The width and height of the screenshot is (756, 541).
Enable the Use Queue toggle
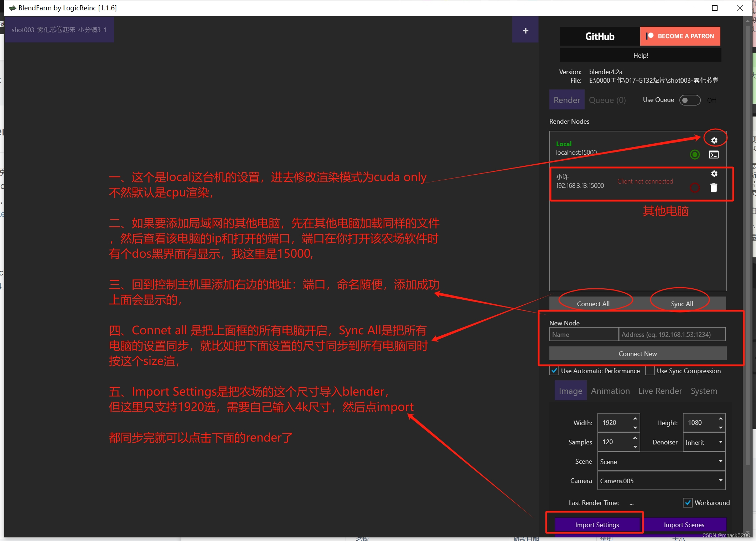(x=690, y=100)
